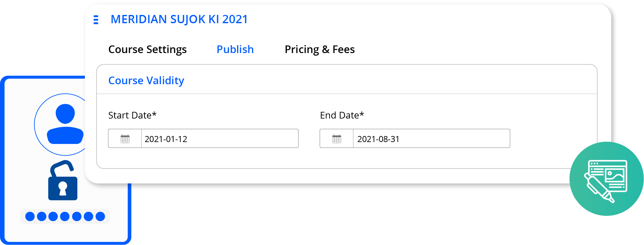
Task: Click the pen over browser window graphic
Action: (606, 181)
